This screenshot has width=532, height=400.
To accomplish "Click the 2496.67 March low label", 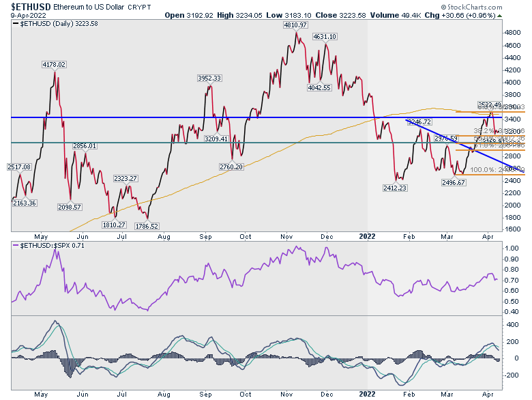I will pyautogui.click(x=454, y=183).
